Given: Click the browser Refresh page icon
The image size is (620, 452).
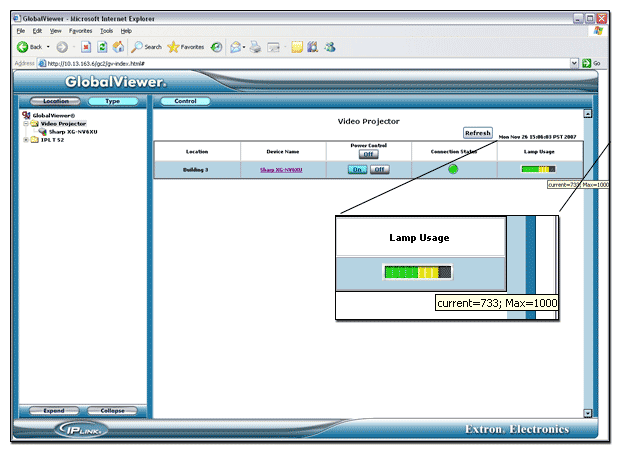Looking at the screenshot, I should click(x=102, y=47).
